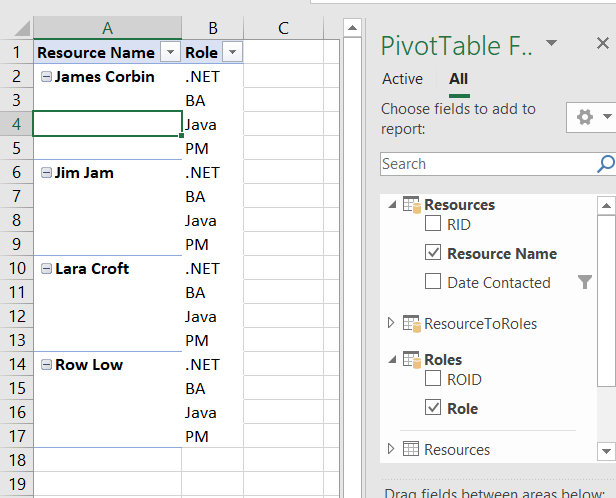Switch to the Active tab
Screen dimensions: 616x498
[x=402, y=79]
